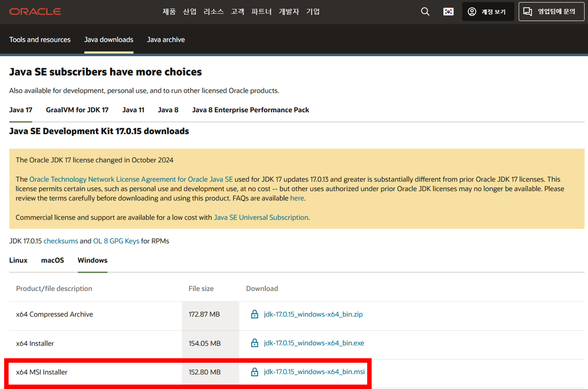Click 'Java SE subscribers have more choices' heading
The image size is (588, 389).
click(x=106, y=72)
